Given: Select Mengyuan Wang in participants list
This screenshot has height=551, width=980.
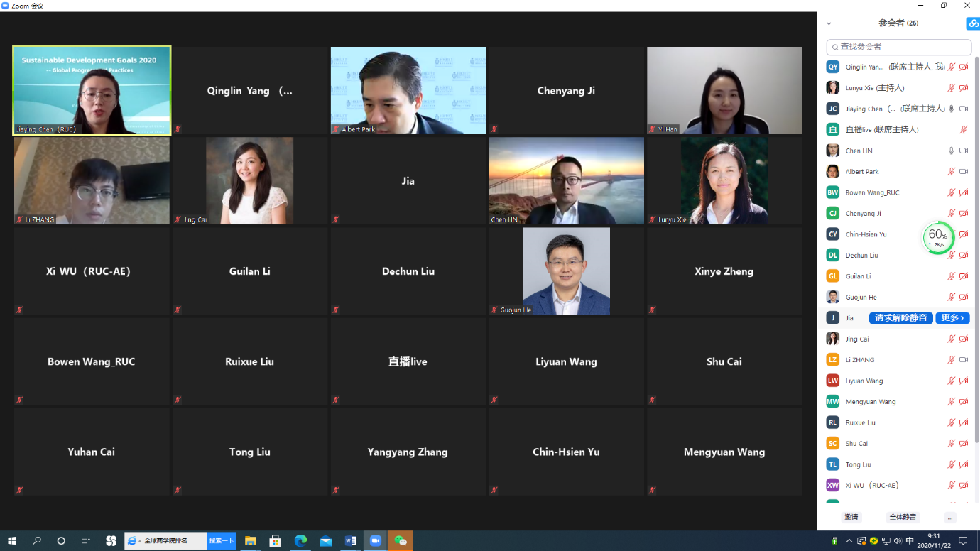Looking at the screenshot, I should pyautogui.click(x=870, y=402).
